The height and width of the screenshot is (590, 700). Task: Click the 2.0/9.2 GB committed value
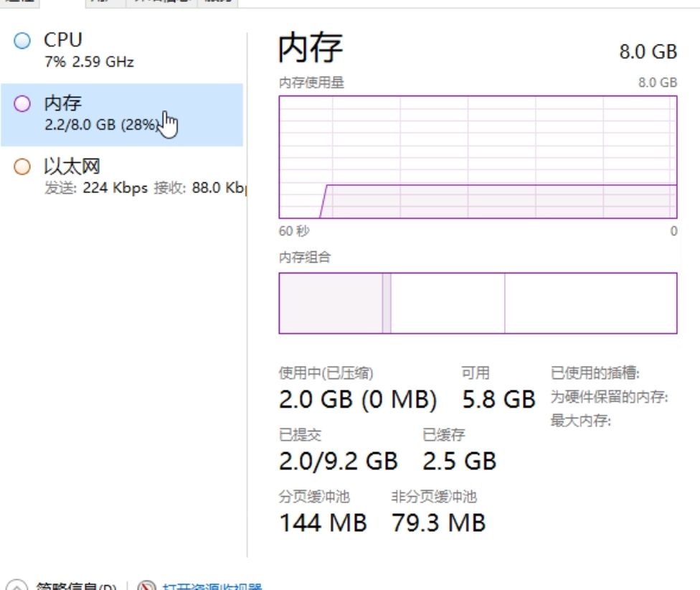pos(338,461)
